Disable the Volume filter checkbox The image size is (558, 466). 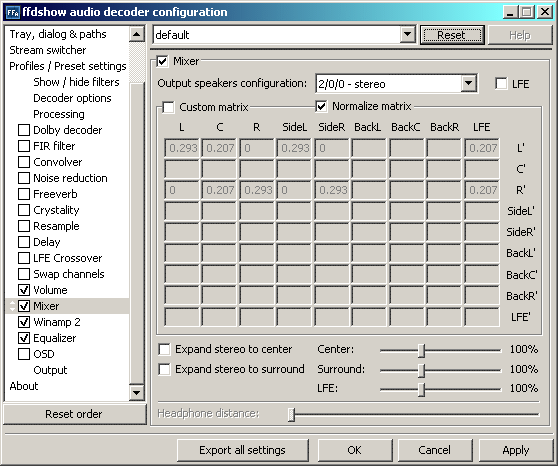(x=24, y=290)
